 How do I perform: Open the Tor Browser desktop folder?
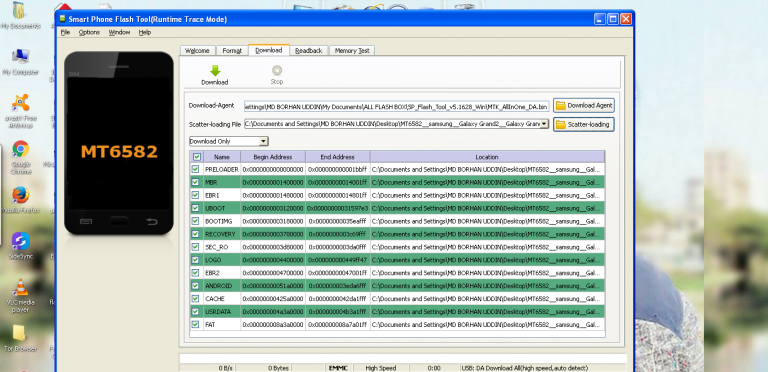coord(19,333)
